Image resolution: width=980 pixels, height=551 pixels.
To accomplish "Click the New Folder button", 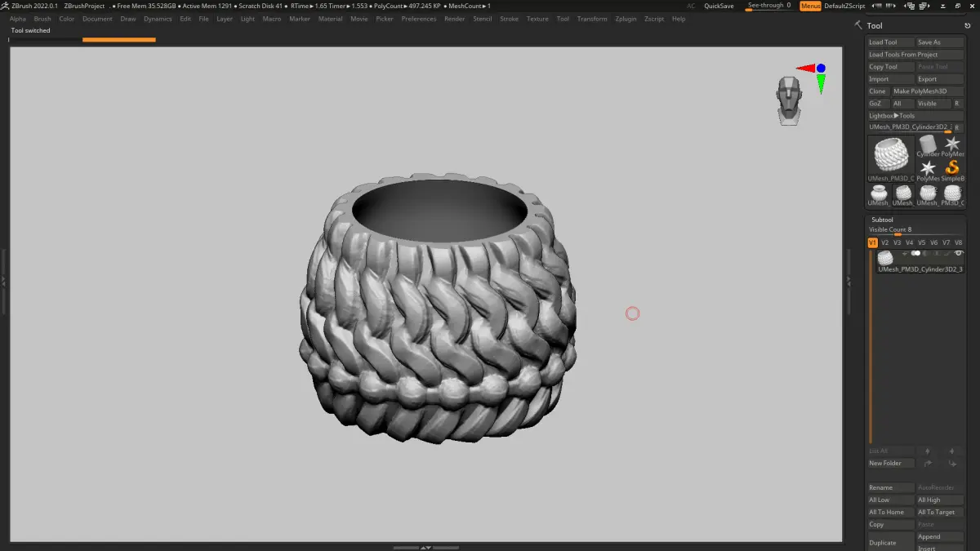I will click(891, 463).
